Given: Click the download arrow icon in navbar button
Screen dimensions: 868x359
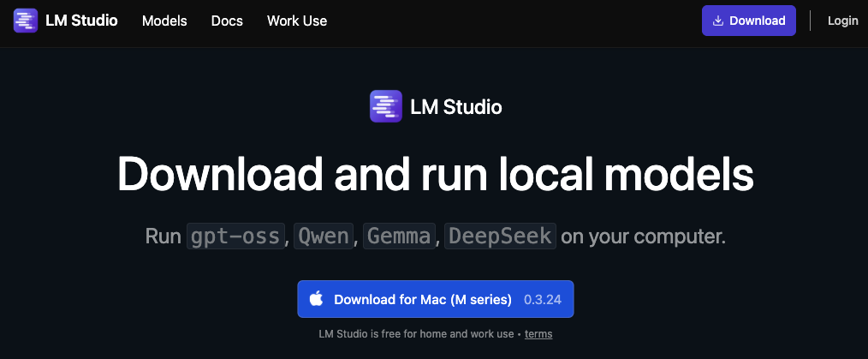Looking at the screenshot, I should click(718, 21).
